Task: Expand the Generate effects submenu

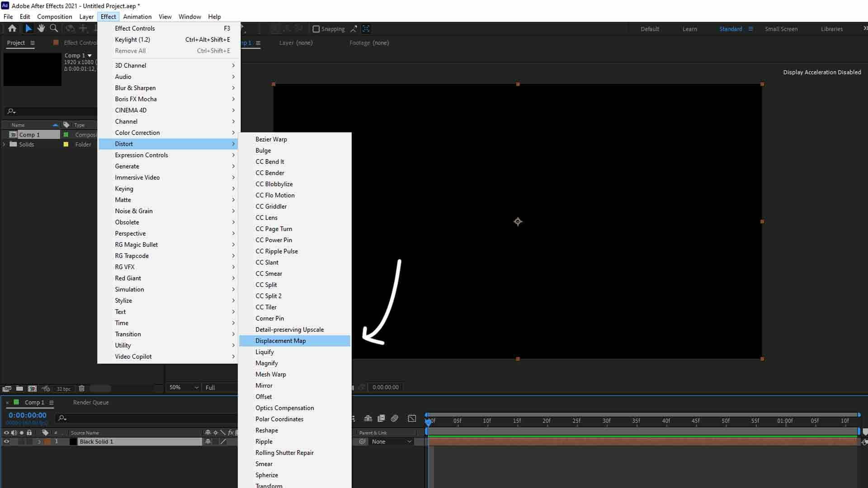Action: [x=127, y=166]
